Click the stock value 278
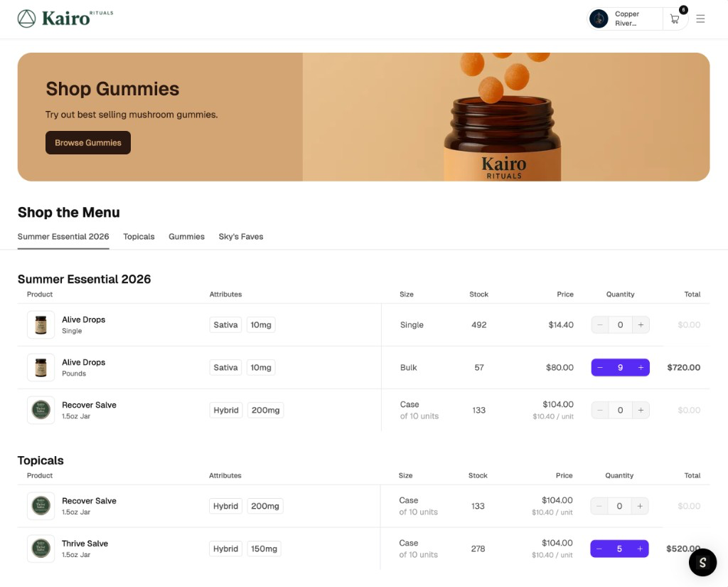This screenshot has width=728, height=587. click(478, 549)
